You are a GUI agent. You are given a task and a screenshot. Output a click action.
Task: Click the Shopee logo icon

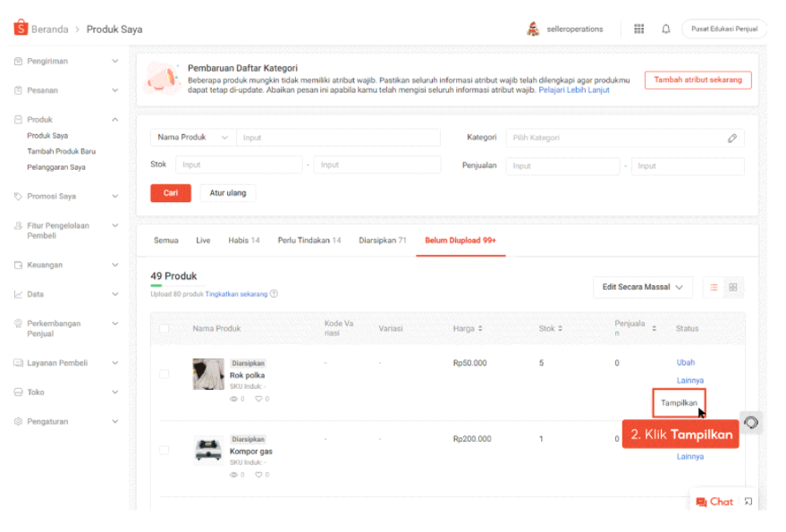pyautogui.click(x=21, y=27)
